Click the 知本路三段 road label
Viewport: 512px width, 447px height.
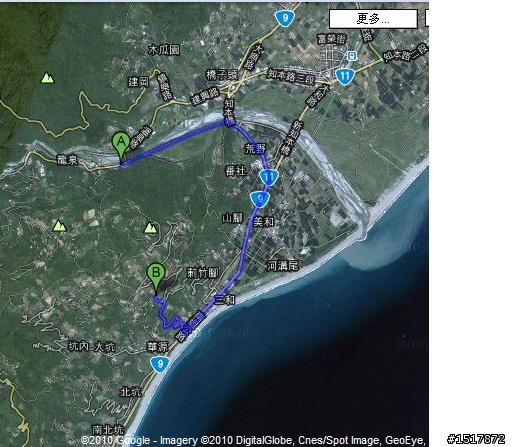pyautogui.click(x=291, y=77)
